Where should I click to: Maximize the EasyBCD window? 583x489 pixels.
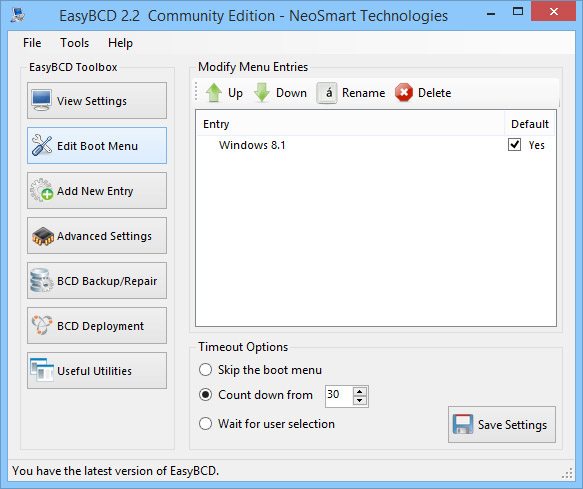(518, 12)
